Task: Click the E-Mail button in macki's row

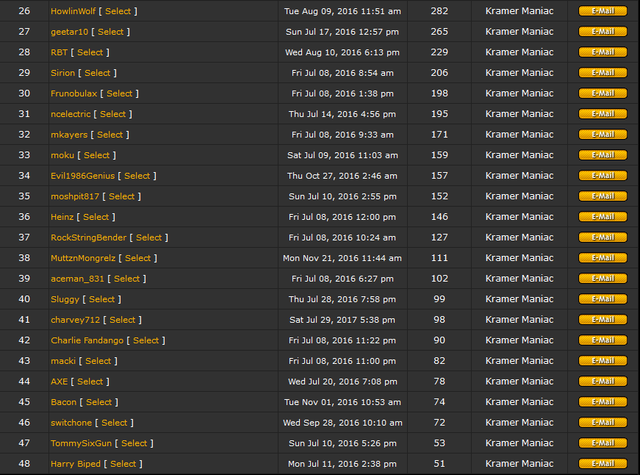Action: click(603, 361)
